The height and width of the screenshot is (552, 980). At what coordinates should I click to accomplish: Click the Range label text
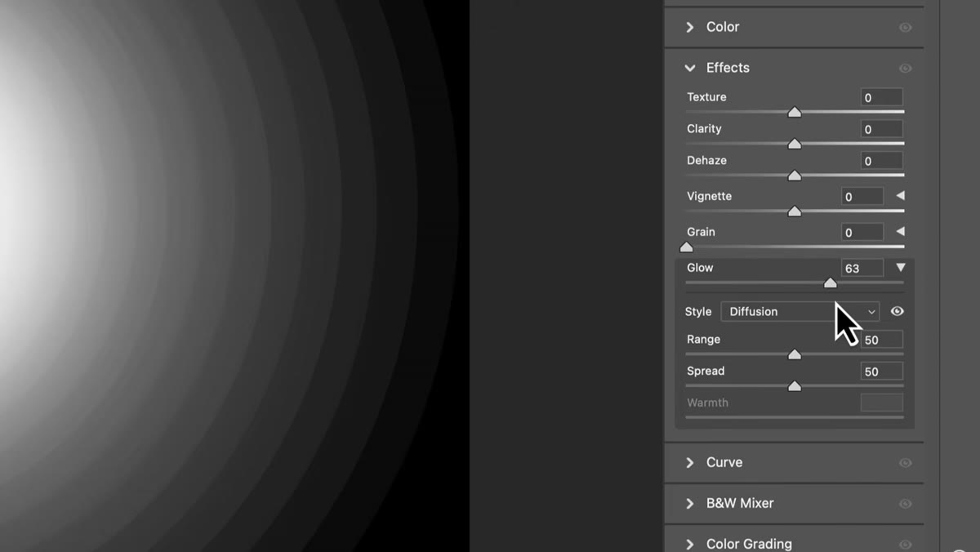[x=703, y=340]
